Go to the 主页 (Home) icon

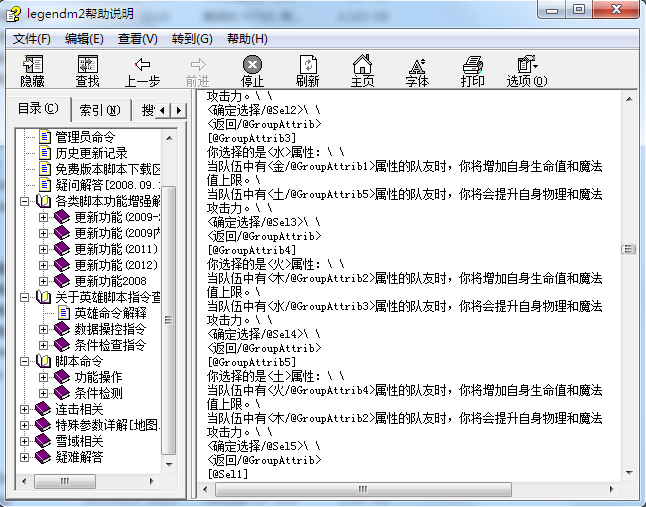tap(362, 70)
